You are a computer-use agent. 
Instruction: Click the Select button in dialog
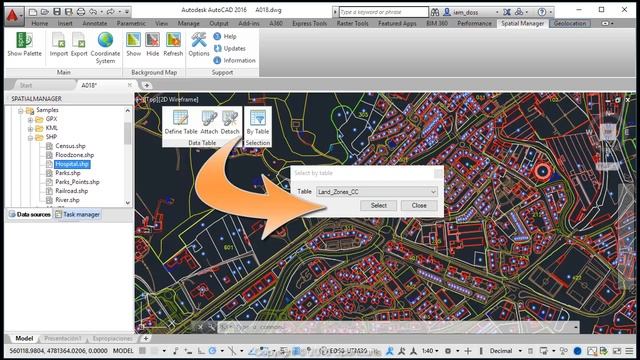[x=378, y=205]
